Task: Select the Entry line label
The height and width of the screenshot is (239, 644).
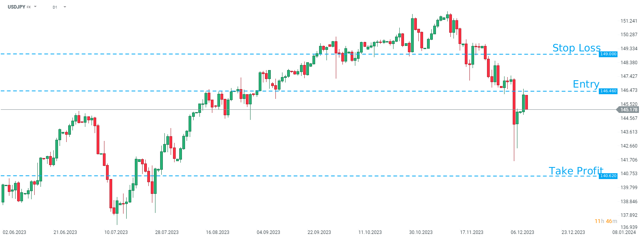Action: click(x=586, y=84)
